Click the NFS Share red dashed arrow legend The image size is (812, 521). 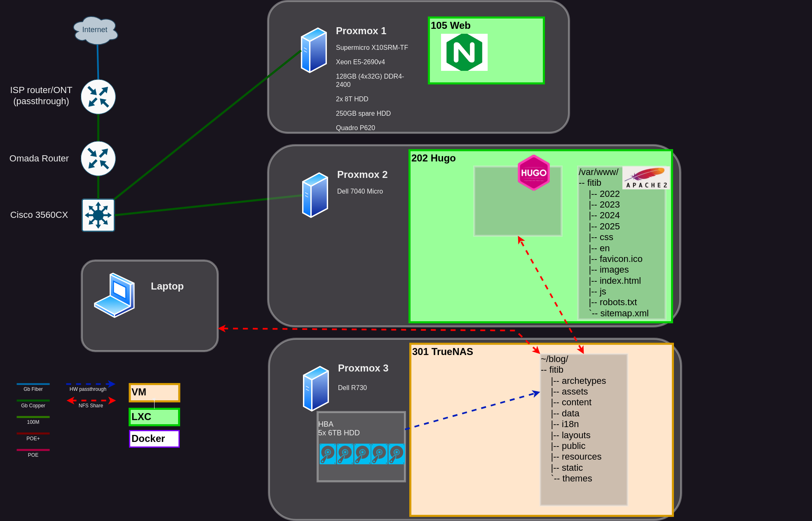[91, 400]
